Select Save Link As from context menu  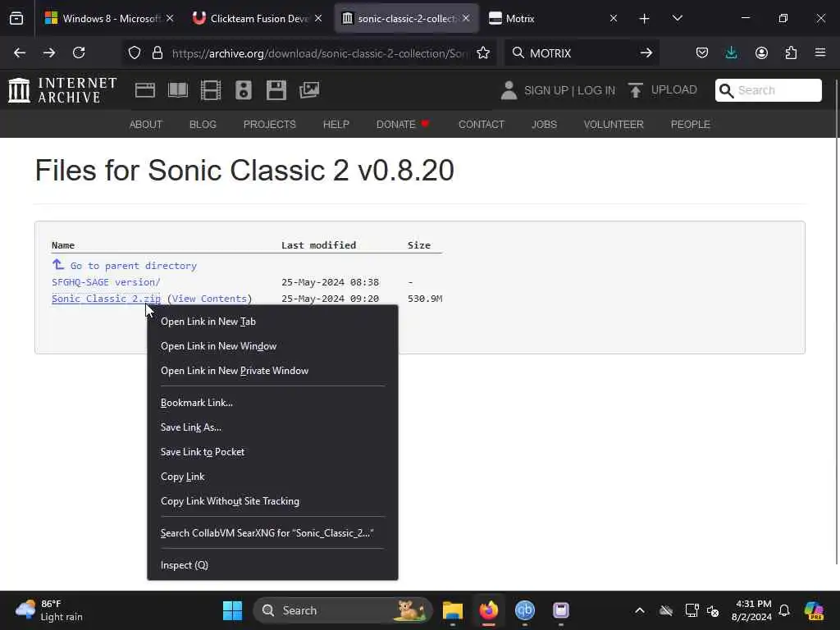(x=272, y=427)
